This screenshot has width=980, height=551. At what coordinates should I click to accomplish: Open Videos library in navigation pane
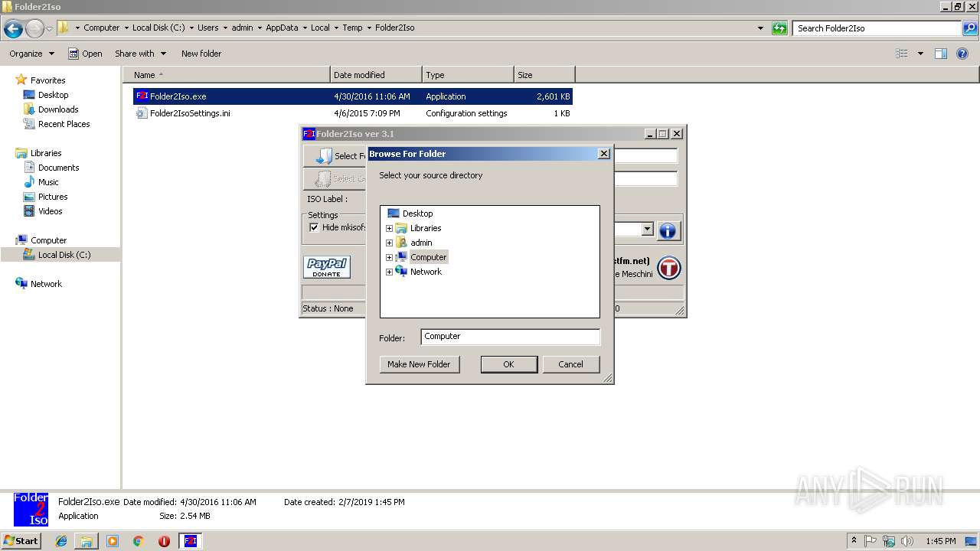click(50, 211)
